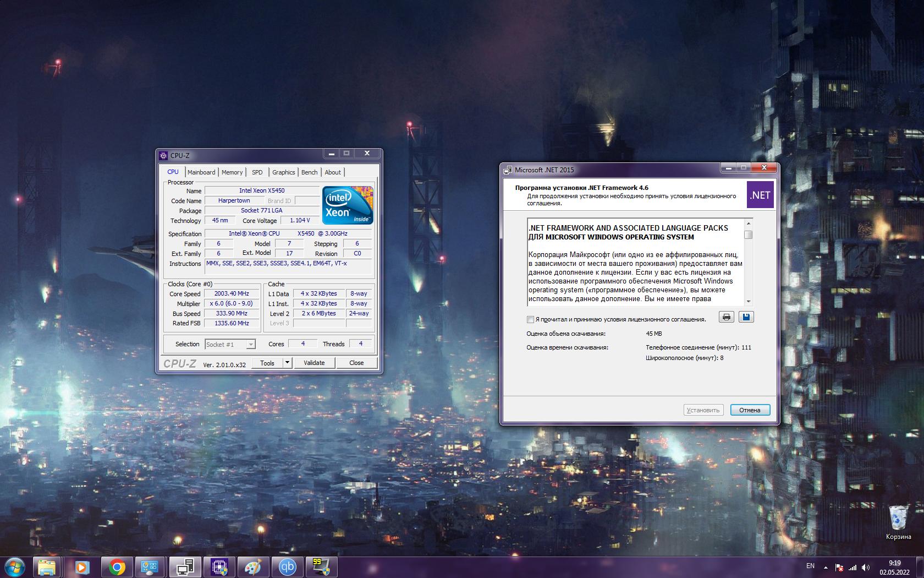
Task: Click the Bus Speed value 333.90 MHz
Action: pyautogui.click(x=232, y=313)
